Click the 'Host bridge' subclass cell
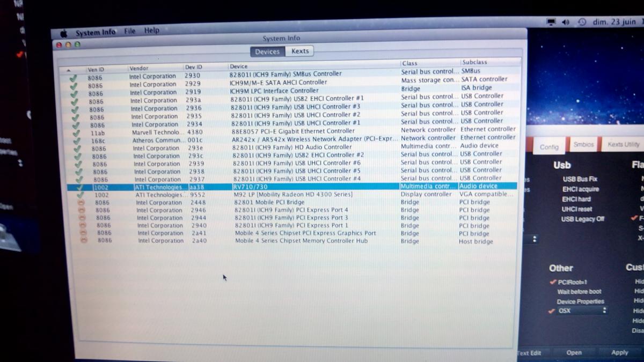The image size is (644, 362). click(x=476, y=241)
